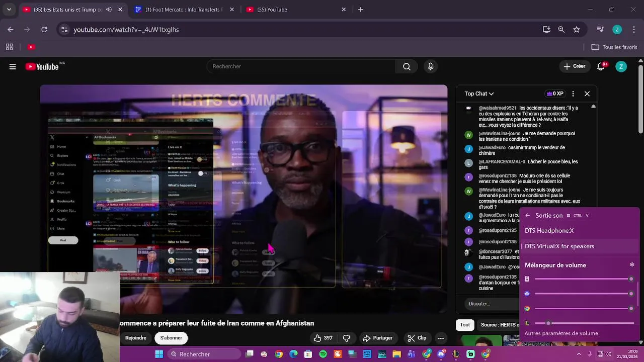Open Discord from the taskbar
The image size is (644, 362).
(x=441, y=354)
